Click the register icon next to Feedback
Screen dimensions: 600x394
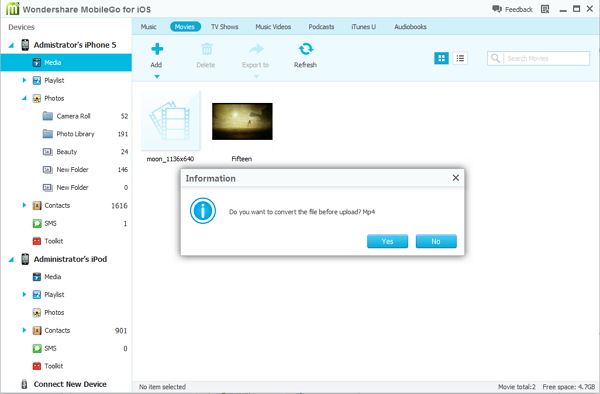coord(545,9)
